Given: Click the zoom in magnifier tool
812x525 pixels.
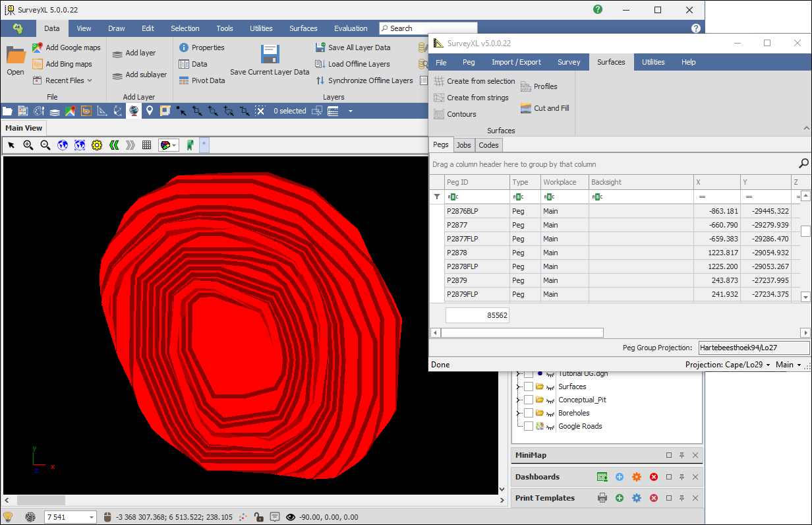Looking at the screenshot, I should coord(28,145).
